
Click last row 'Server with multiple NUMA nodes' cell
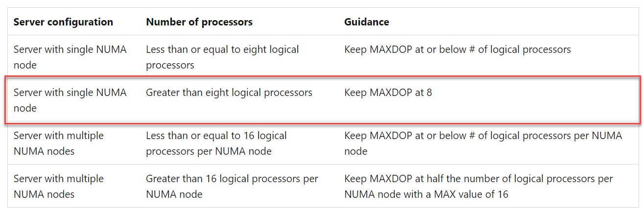[59, 186]
